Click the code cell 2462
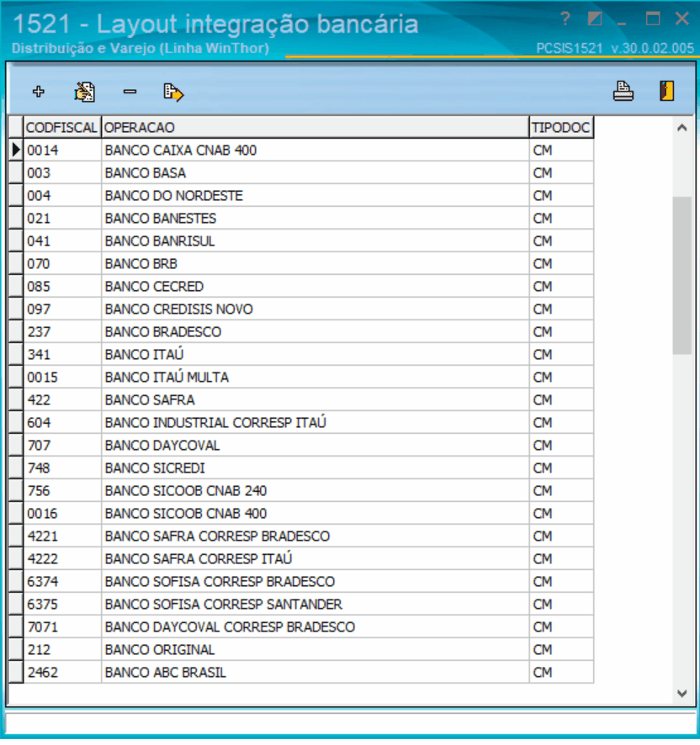 62,673
